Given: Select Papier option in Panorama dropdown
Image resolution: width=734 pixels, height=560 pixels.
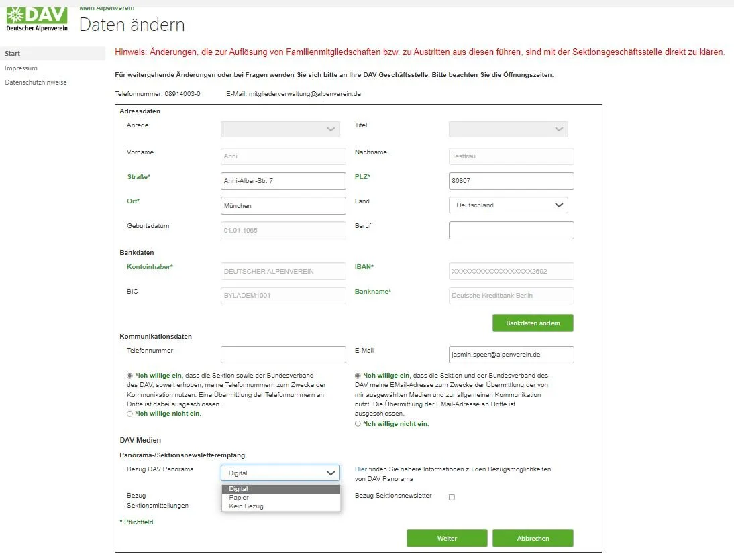Looking at the screenshot, I should (x=239, y=498).
